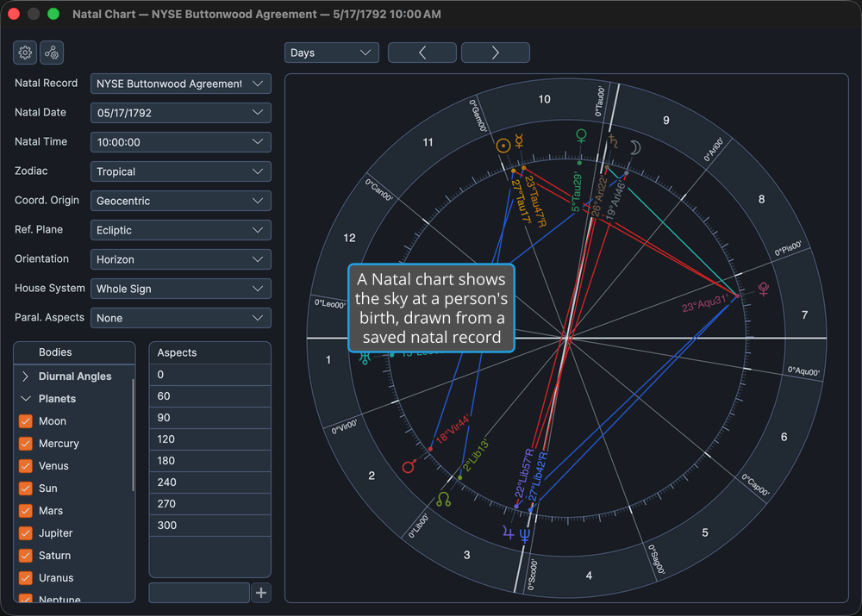This screenshot has height=616, width=862.
Task: Select the 300 aspect row
Action: coord(210,526)
